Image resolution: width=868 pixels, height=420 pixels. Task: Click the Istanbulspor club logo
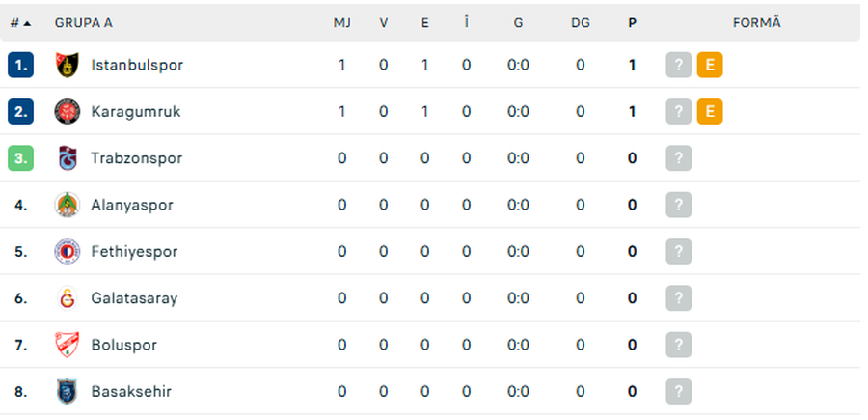pyautogui.click(x=67, y=65)
